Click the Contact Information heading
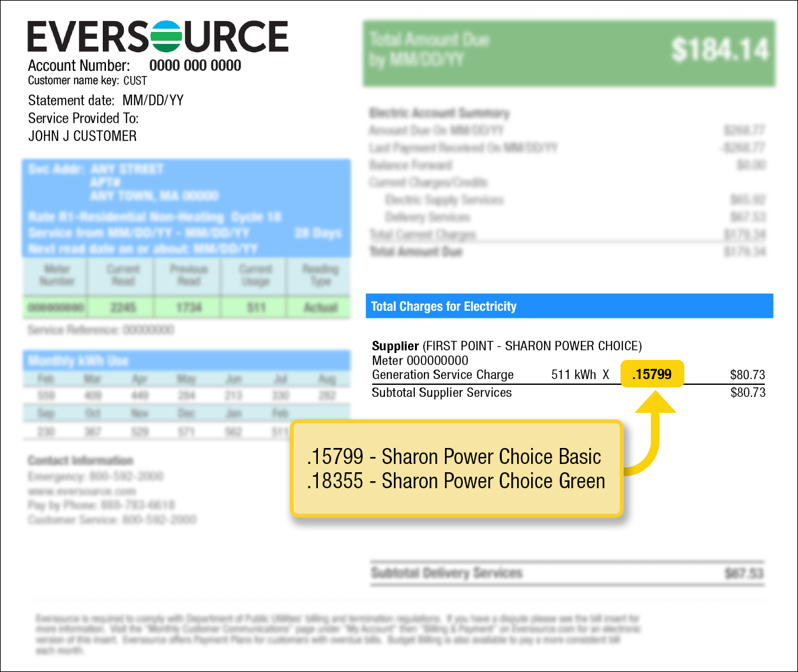This screenshot has height=672, width=798. 80,461
